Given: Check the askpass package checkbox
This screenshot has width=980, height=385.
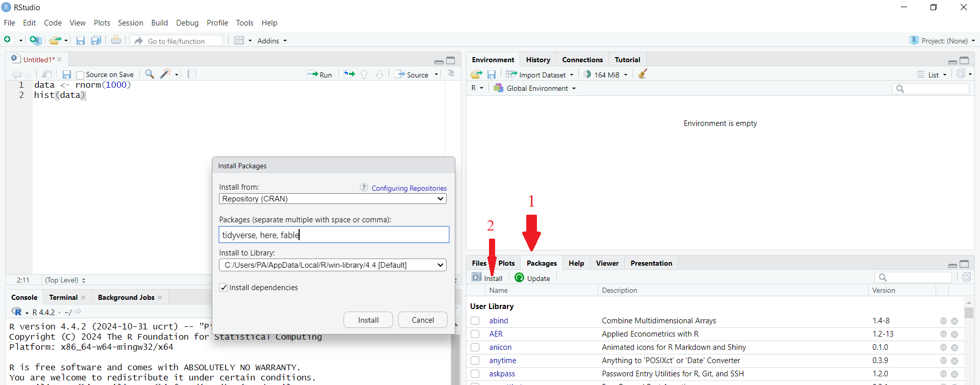Looking at the screenshot, I should tap(475, 374).
